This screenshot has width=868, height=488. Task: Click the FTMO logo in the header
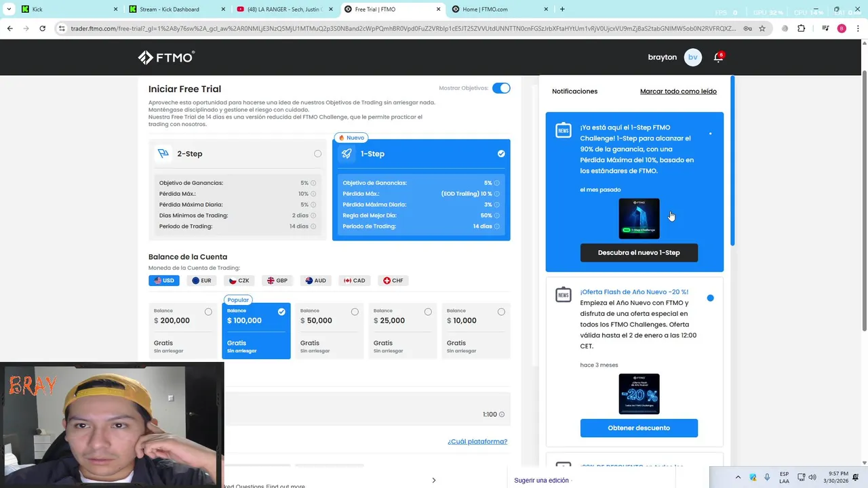166,58
